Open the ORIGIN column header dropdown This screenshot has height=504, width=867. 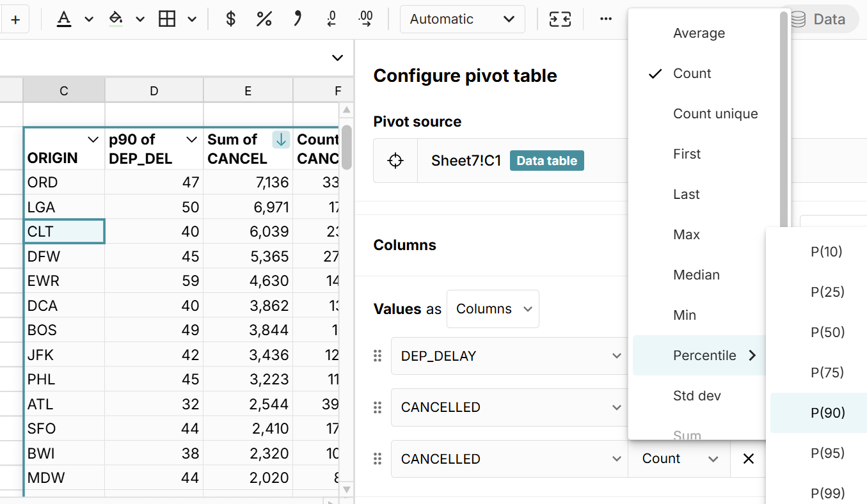point(93,139)
